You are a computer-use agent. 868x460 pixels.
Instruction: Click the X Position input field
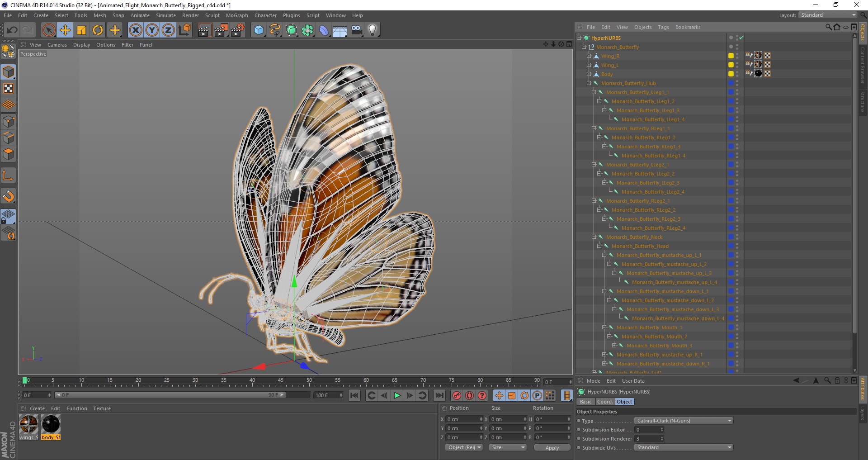[x=464, y=419]
